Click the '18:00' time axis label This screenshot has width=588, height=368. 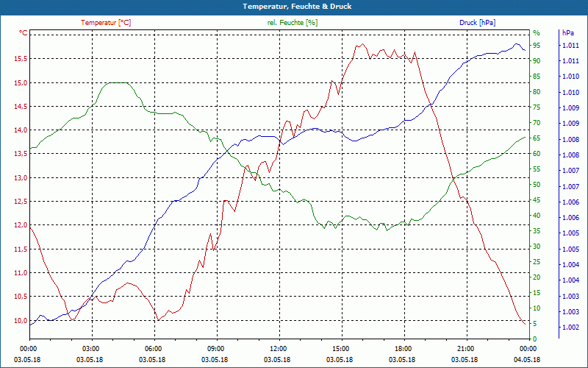(x=402, y=348)
